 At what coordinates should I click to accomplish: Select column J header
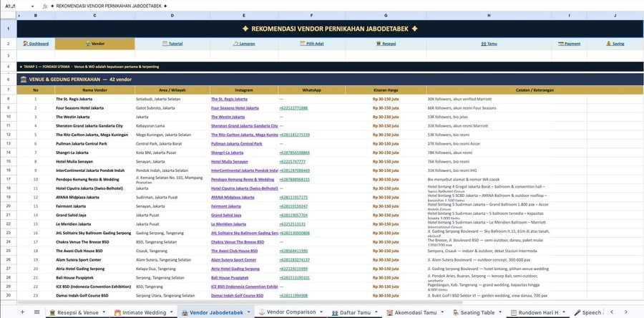coord(615,16)
